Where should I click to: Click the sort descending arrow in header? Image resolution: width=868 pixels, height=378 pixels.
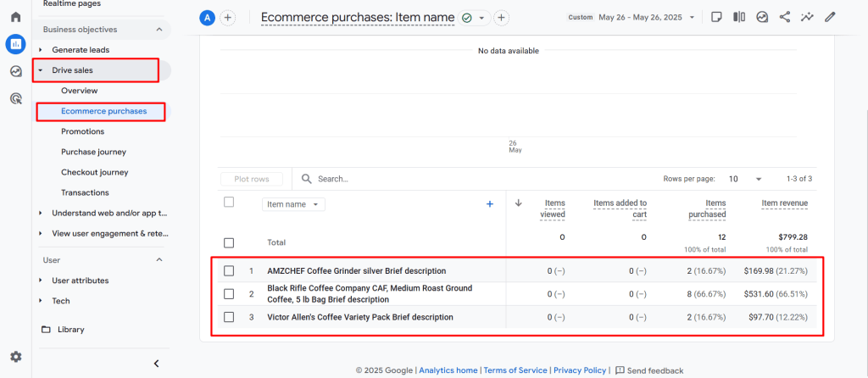click(x=519, y=203)
